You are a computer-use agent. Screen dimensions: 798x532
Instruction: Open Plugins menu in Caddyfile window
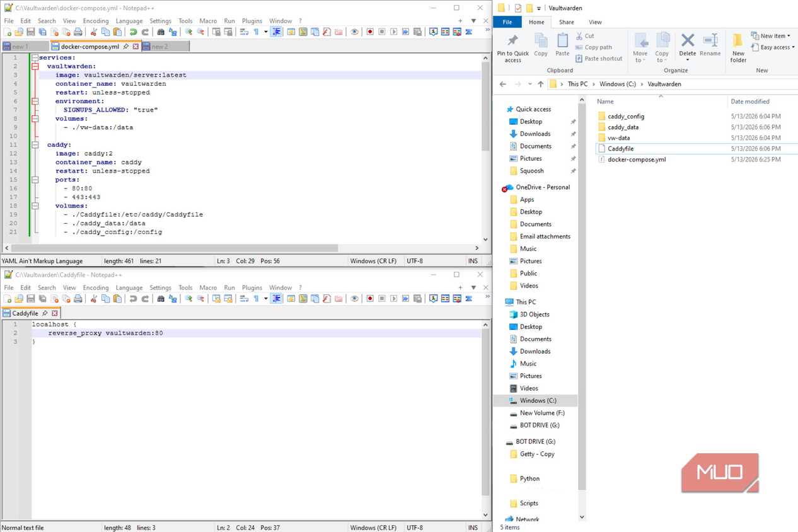[252, 287]
